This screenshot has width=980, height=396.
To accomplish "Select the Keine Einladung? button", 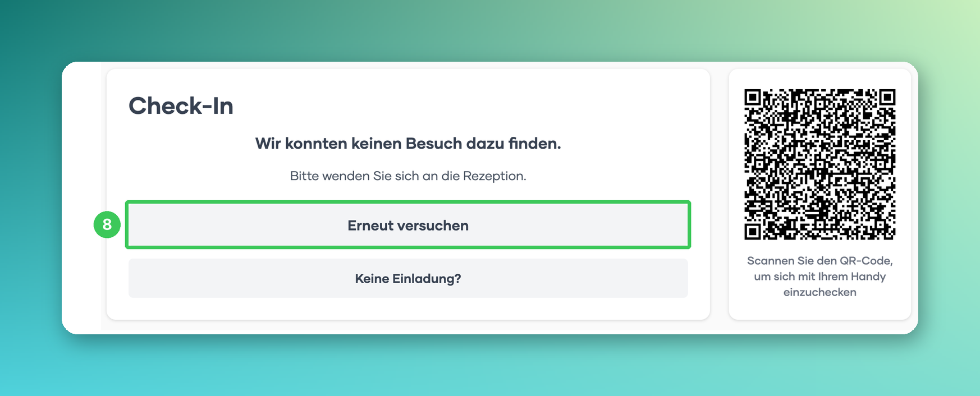I will click(408, 278).
